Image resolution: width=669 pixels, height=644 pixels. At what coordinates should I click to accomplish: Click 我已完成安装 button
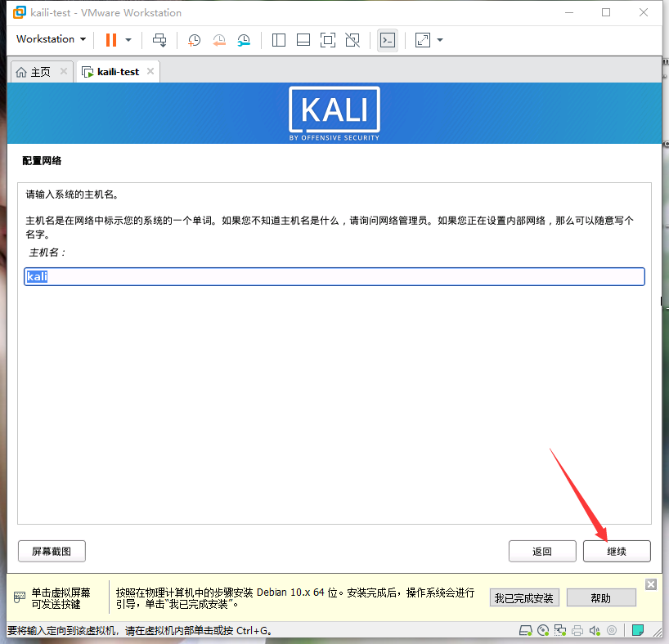524,598
